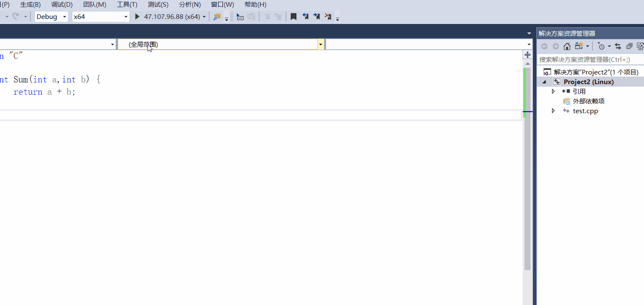Open the x64 platform dropdown
Screen dimensions: 644x305
point(100,17)
